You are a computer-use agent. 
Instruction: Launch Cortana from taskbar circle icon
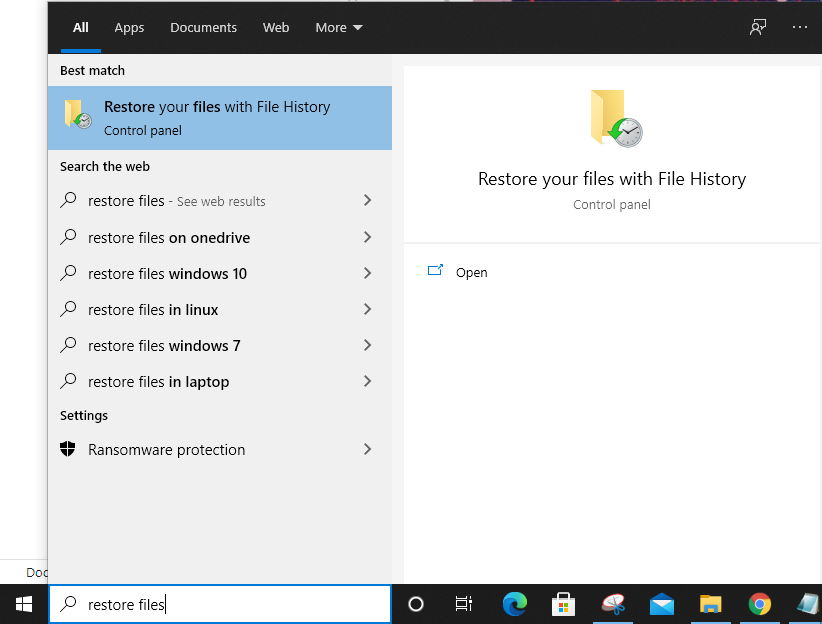(416, 604)
